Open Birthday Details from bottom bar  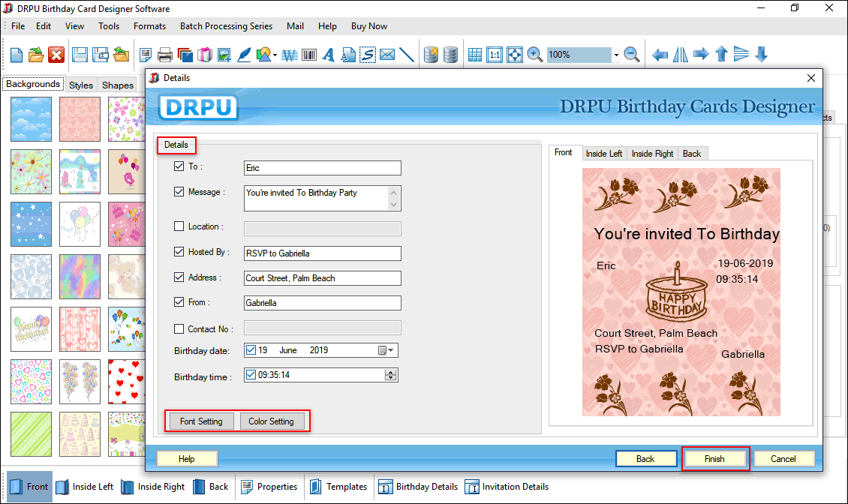coord(417,487)
